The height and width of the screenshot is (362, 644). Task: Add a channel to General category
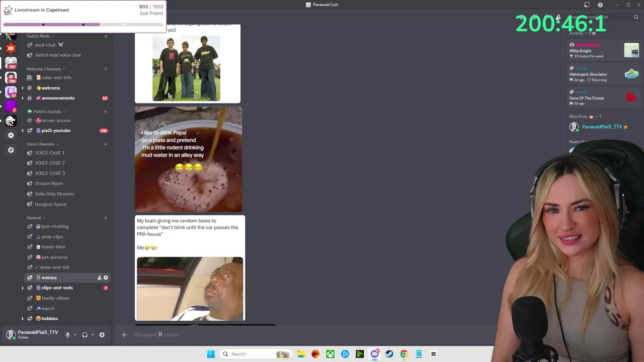coord(105,218)
